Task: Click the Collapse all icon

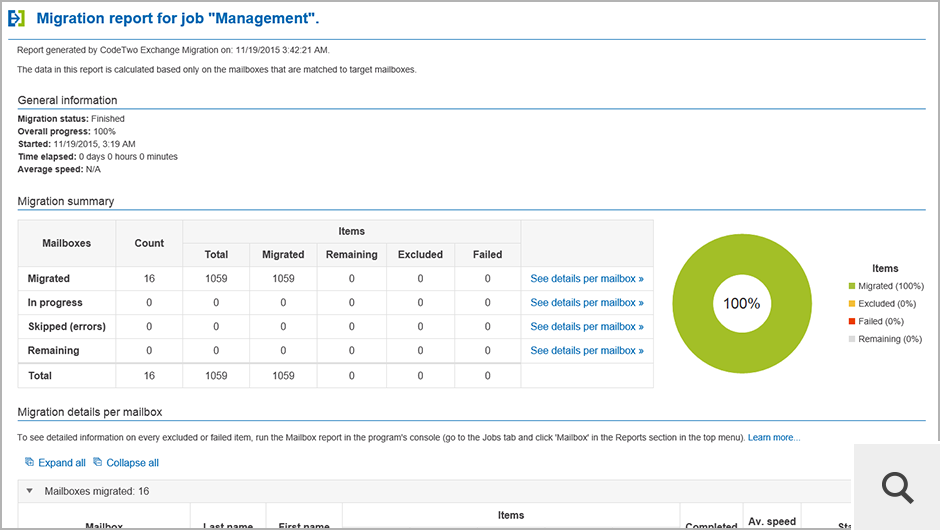Action: point(97,462)
